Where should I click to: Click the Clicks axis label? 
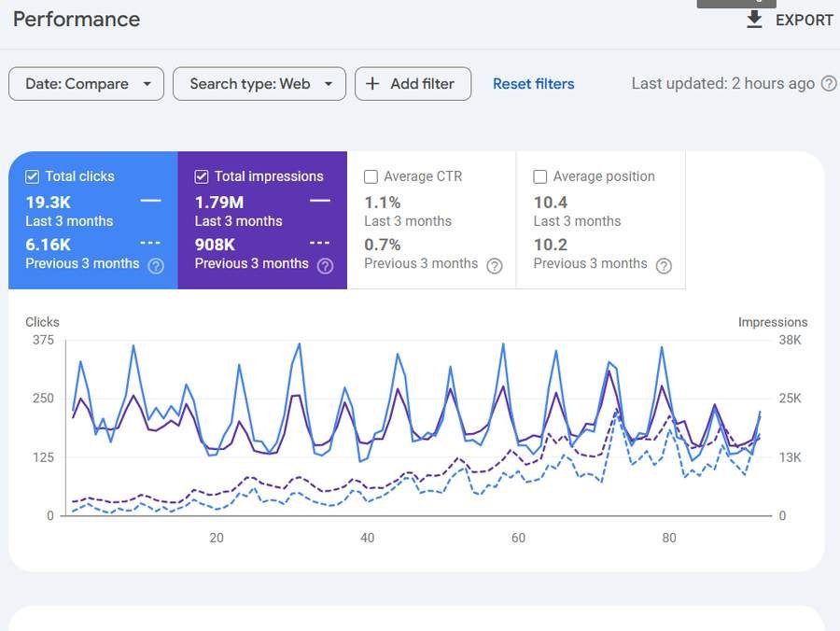(42, 322)
